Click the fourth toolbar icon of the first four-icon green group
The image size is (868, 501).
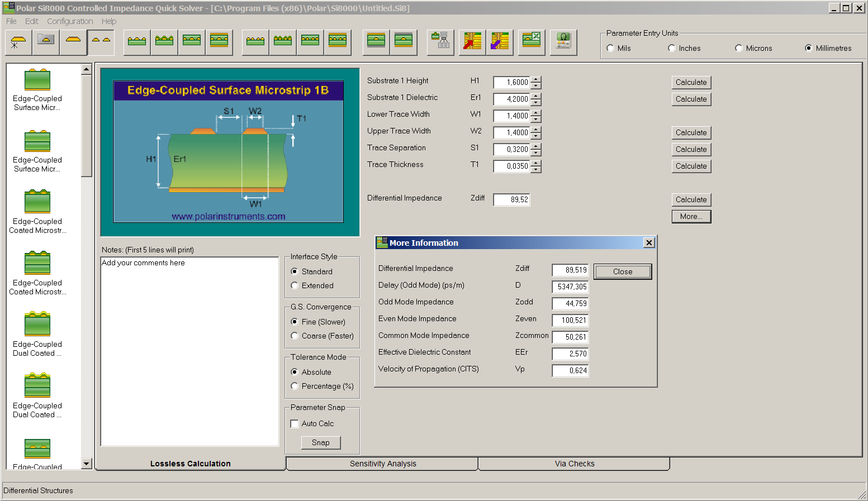pos(219,42)
